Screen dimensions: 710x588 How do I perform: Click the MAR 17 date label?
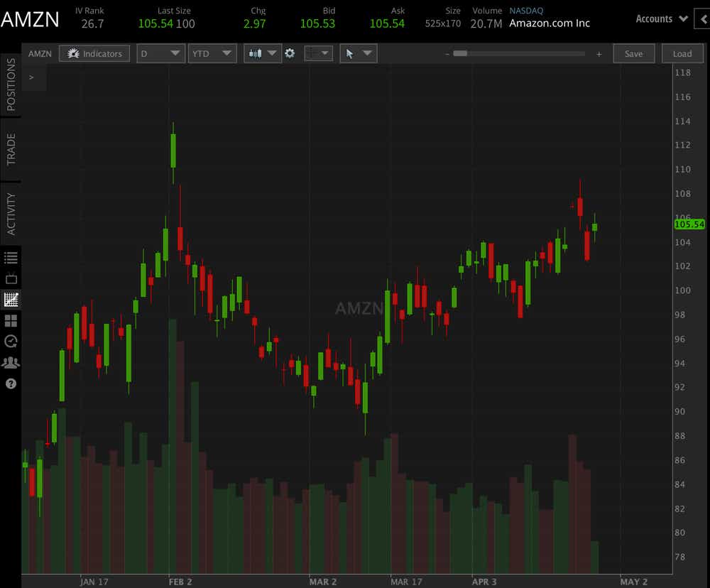pos(406,582)
